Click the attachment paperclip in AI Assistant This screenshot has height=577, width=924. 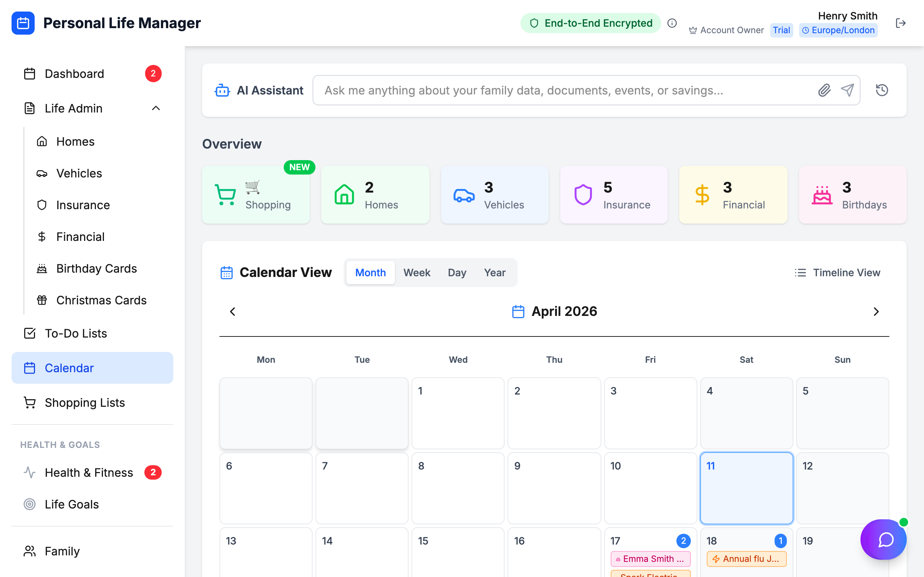click(x=824, y=90)
